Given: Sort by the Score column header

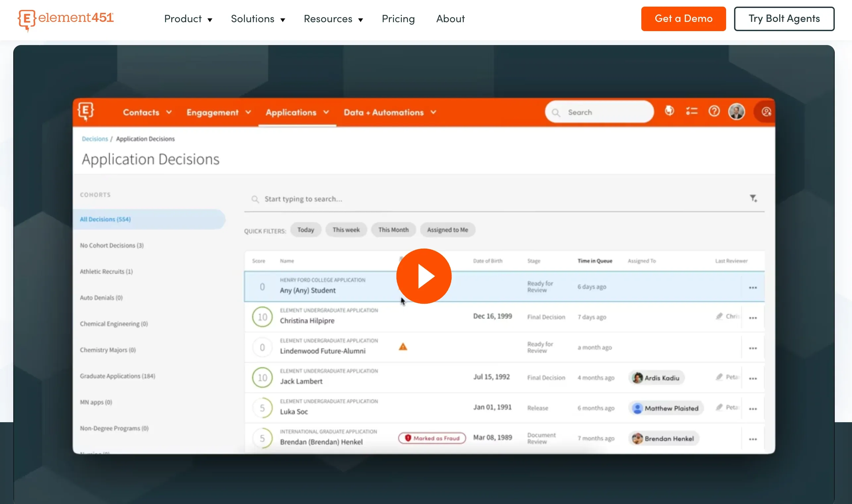Looking at the screenshot, I should (258, 261).
